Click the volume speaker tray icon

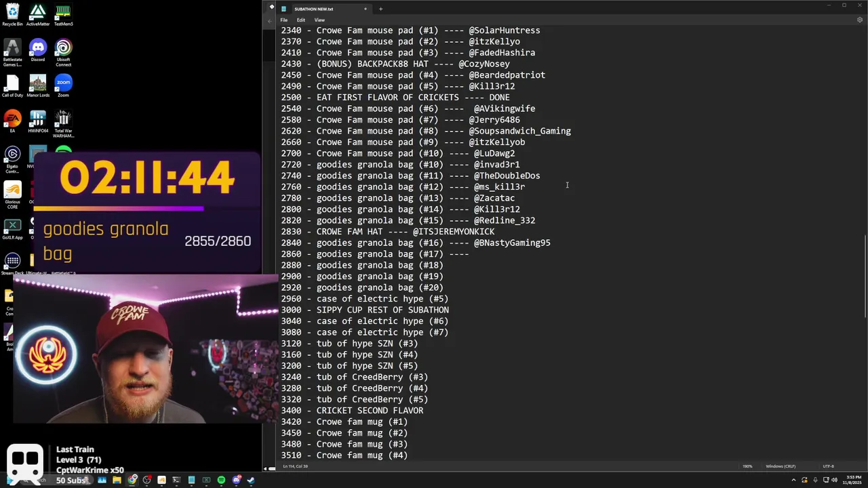(x=834, y=480)
